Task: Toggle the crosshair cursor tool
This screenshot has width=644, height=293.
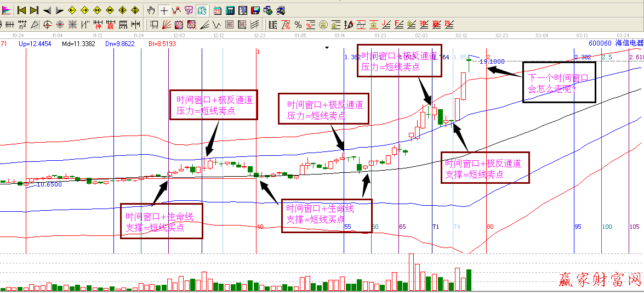Action: 164,10
